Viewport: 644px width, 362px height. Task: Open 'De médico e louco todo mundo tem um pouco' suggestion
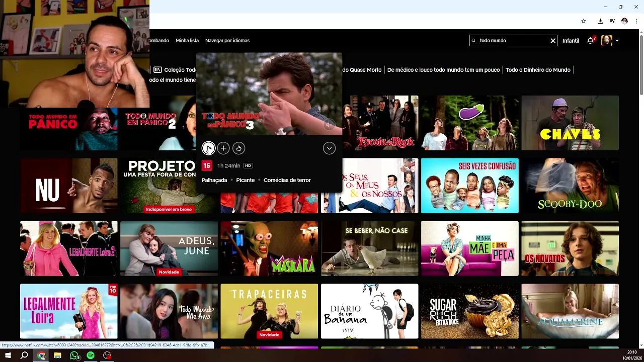(443, 70)
